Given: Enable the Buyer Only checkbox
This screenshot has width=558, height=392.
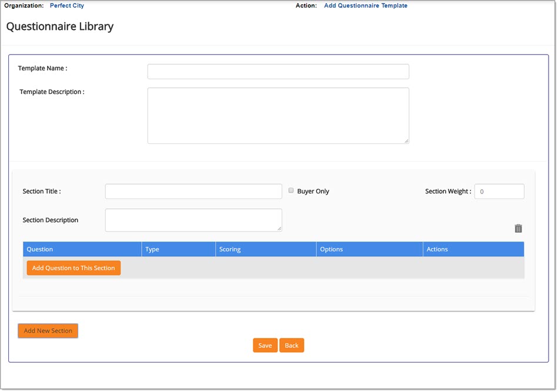Looking at the screenshot, I should click(x=291, y=190).
